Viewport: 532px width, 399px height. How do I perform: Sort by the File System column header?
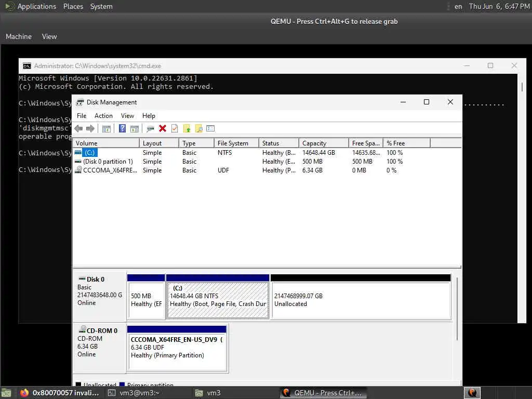coord(236,143)
